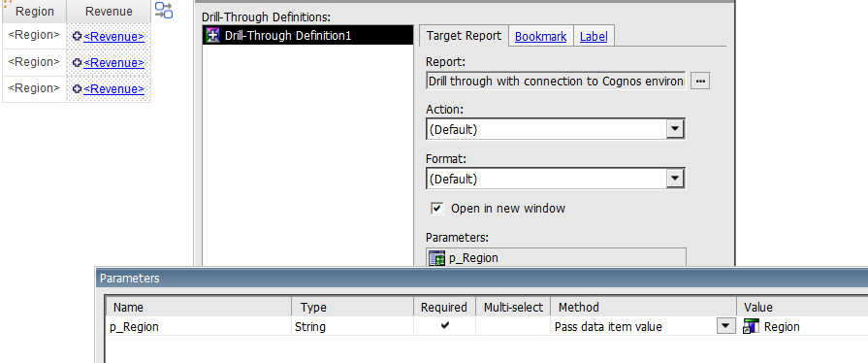
Task: Click the Drill-Through Definition1 icon
Action: click(x=212, y=36)
